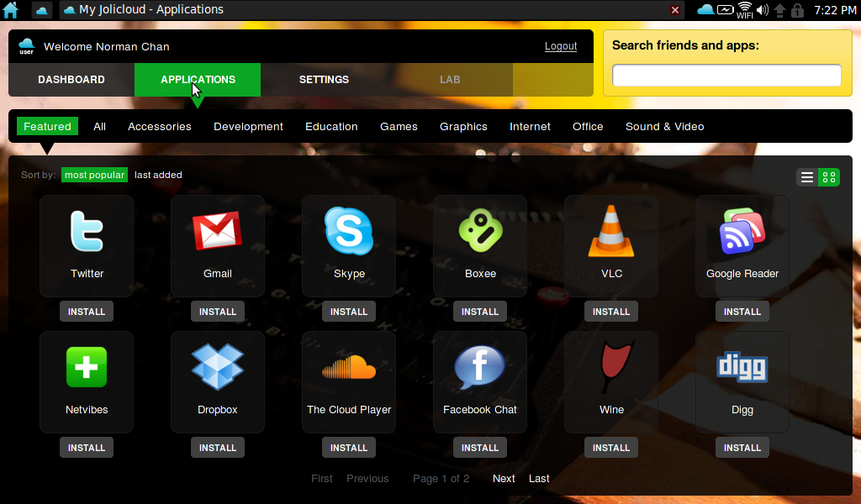The width and height of the screenshot is (861, 504).
Task: Open the Sound & Video category
Action: 665,126
